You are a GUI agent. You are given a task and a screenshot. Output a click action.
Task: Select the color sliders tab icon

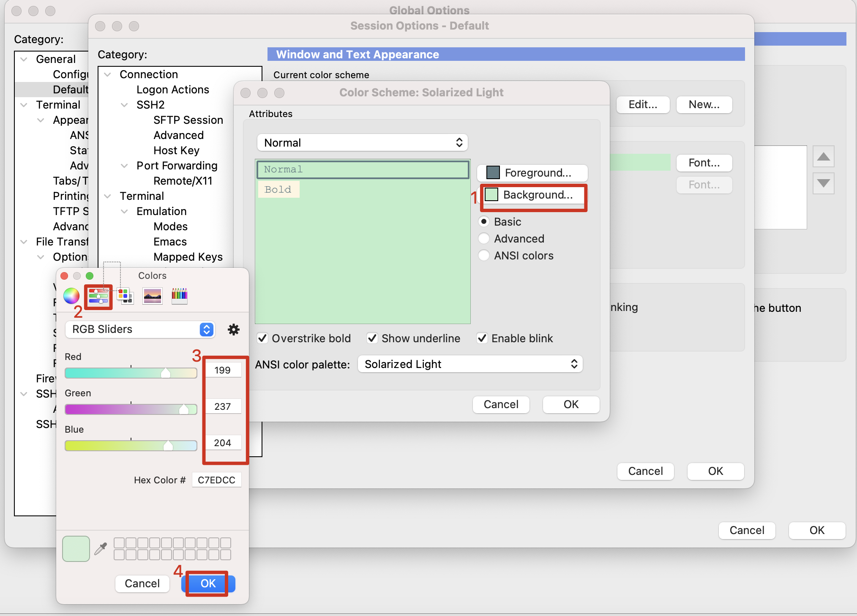click(x=98, y=296)
